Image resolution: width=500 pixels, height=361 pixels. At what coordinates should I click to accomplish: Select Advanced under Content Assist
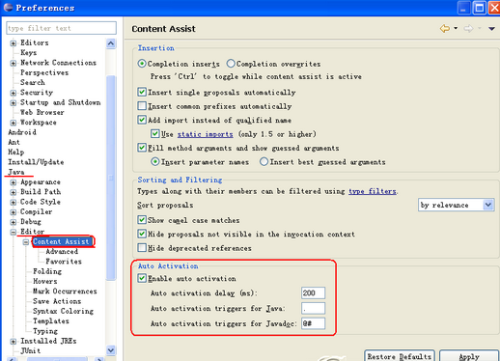[x=62, y=251]
